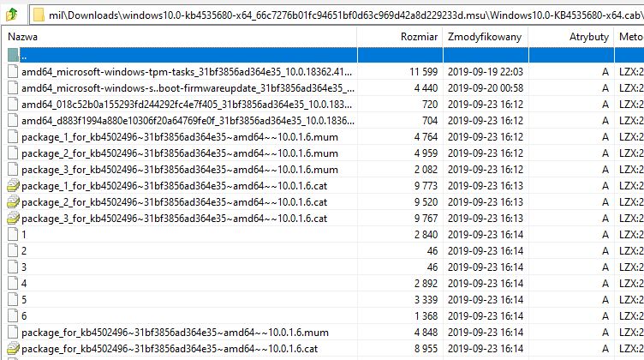Click file icon of entry named 5
The height and width of the screenshot is (360, 644).
(13, 300)
